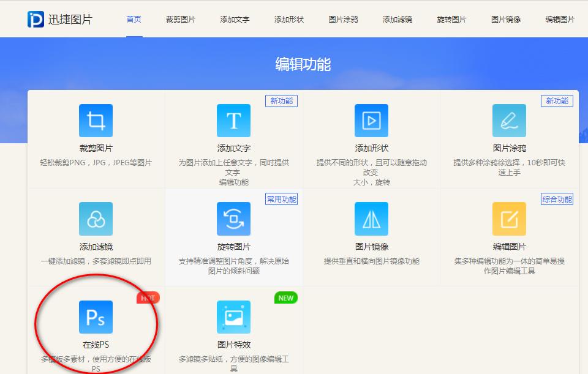Click the 旋转图片 rotate arrow icon
588x374 pixels.
233,219
